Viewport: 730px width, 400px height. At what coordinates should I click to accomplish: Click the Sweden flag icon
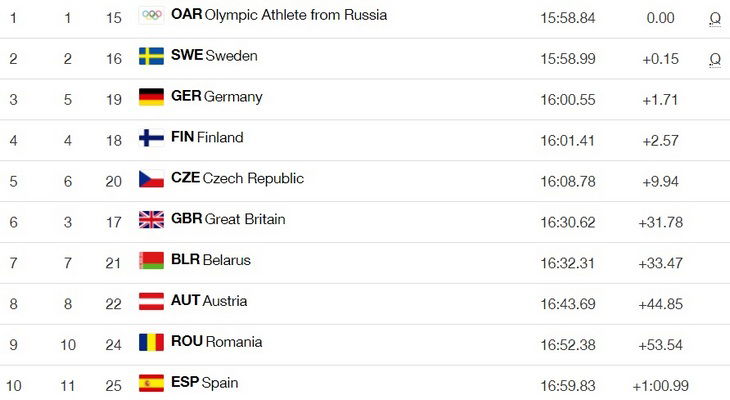[x=151, y=56]
